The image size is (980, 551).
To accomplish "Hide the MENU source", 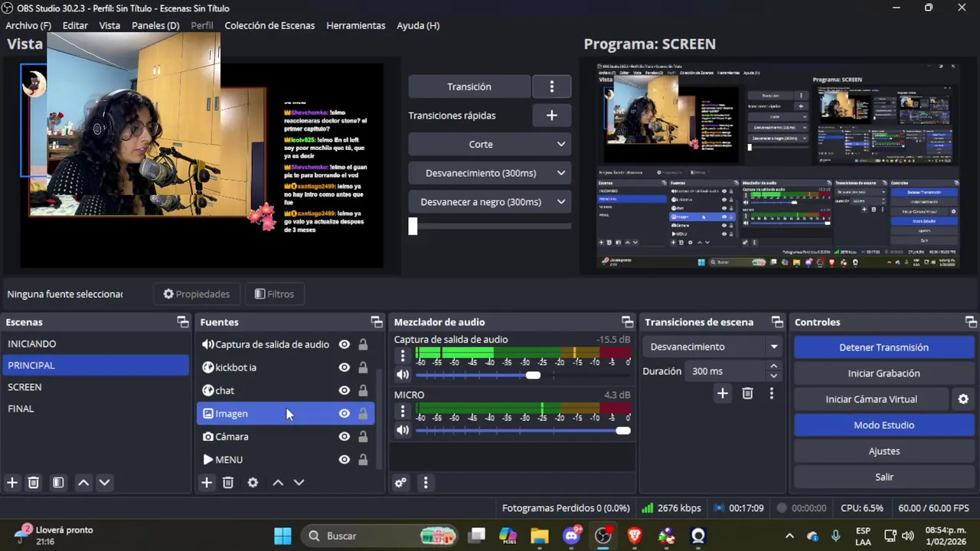I will point(345,459).
